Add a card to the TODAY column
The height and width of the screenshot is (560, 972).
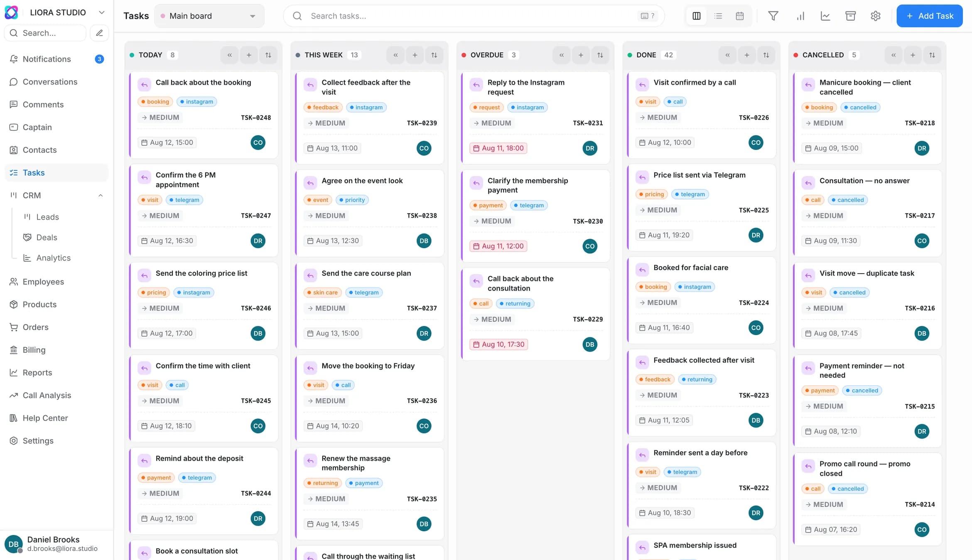249,55
